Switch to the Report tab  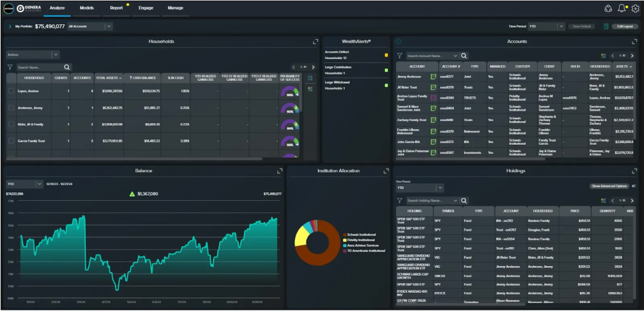pos(116,9)
